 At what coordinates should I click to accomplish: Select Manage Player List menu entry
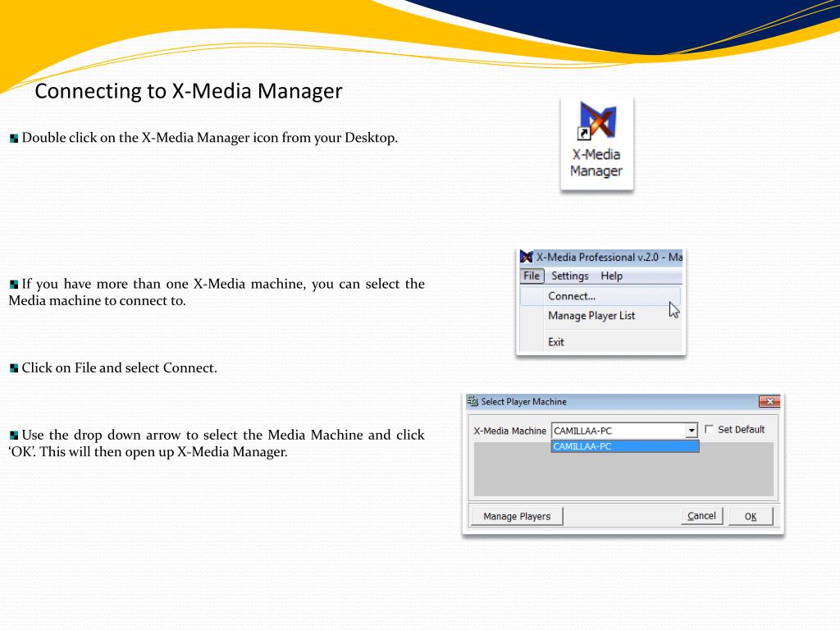point(591,316)
